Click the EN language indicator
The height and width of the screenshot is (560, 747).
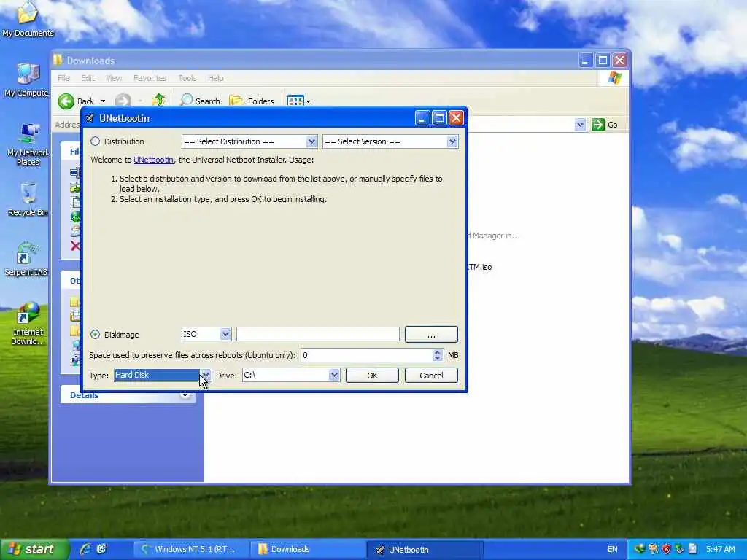612,549
